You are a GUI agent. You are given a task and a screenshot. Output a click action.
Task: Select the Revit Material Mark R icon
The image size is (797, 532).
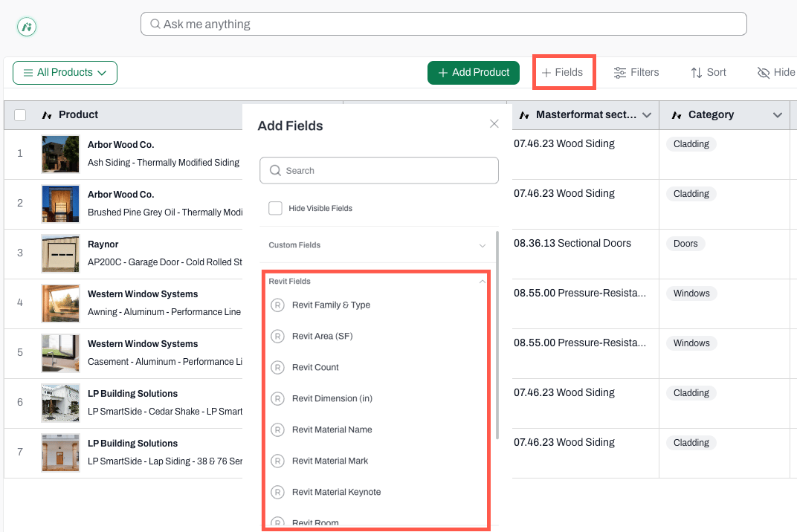click(x=277, y=461)
